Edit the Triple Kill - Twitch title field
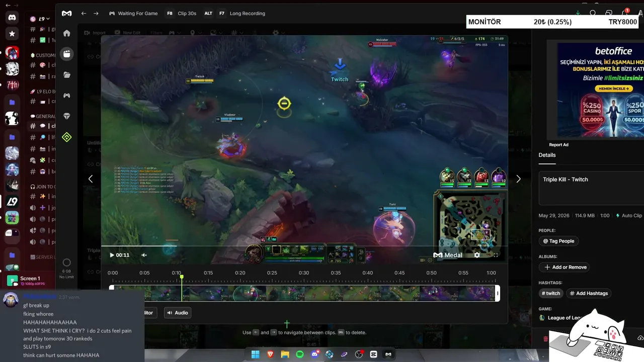Image resolution: width=644 pixels, height=362 pixels. tap(591, 188)
